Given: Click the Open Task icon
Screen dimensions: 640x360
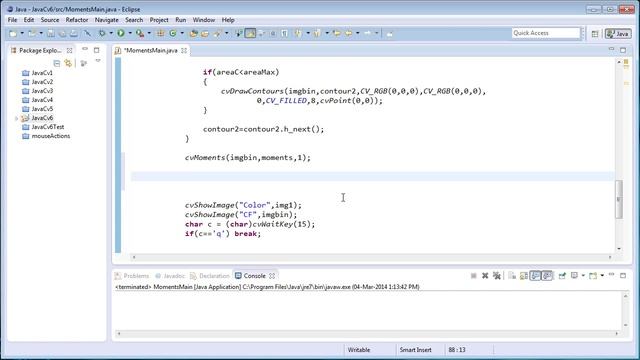Looking at the screenshot, I should [204, 33].
